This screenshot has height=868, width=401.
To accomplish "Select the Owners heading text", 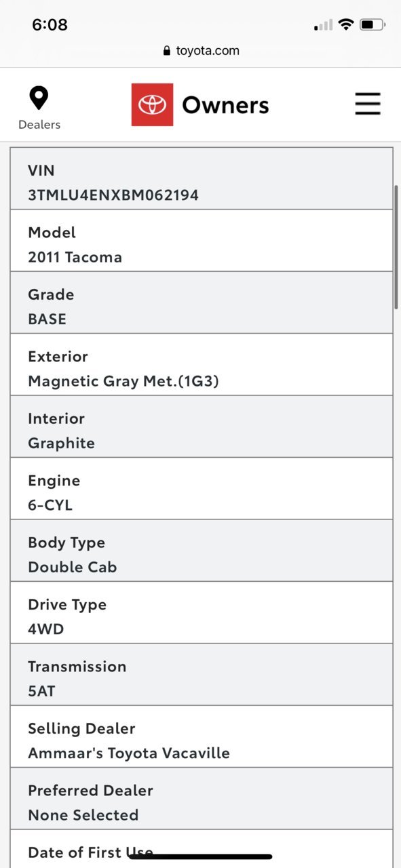I will pyautogui.click(x=225, y=105).
